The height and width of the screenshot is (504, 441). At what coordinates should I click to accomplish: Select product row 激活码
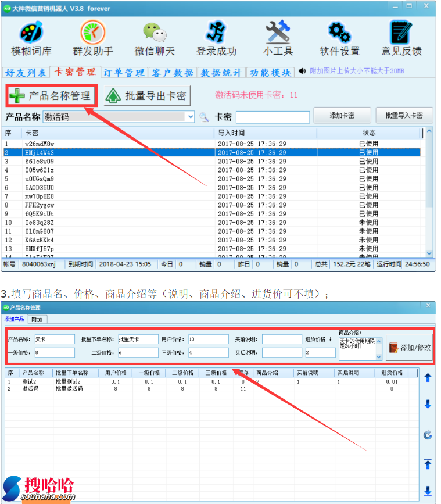click(x=212, y=388)
